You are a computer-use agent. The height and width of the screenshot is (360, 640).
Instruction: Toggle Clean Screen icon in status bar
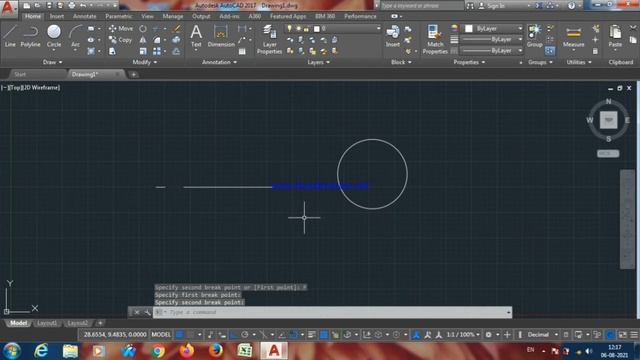622,335
